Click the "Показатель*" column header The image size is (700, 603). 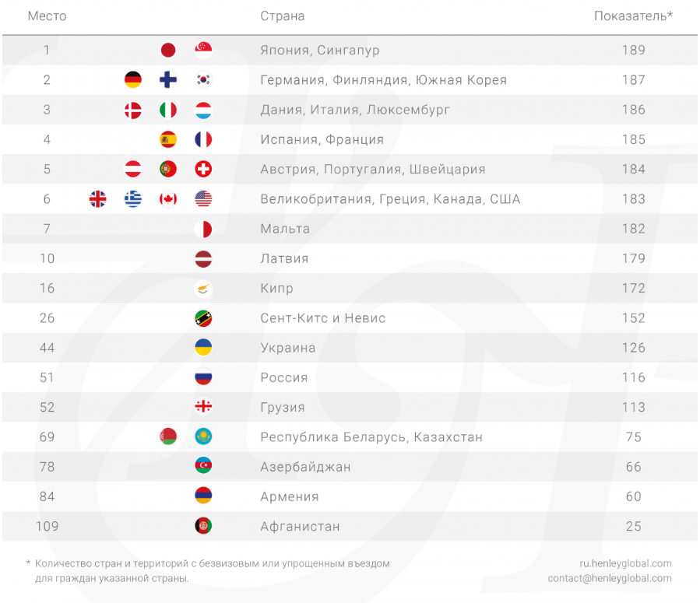(x=633, y=16)
